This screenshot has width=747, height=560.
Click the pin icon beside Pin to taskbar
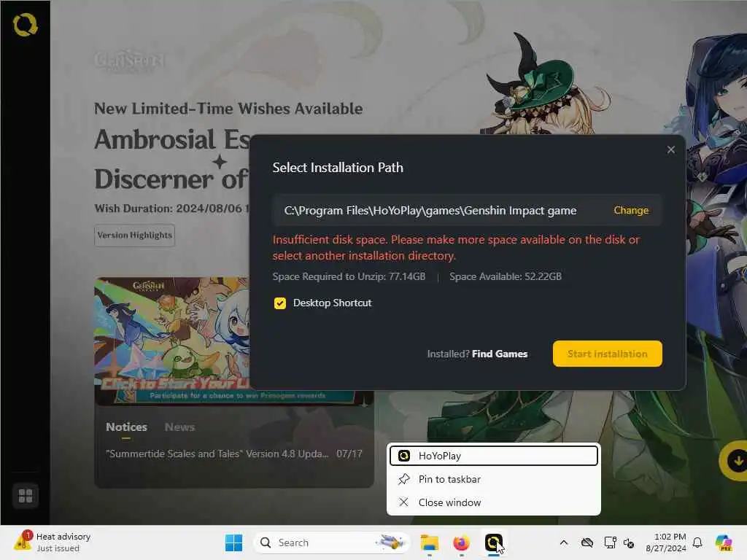[404, 479]
